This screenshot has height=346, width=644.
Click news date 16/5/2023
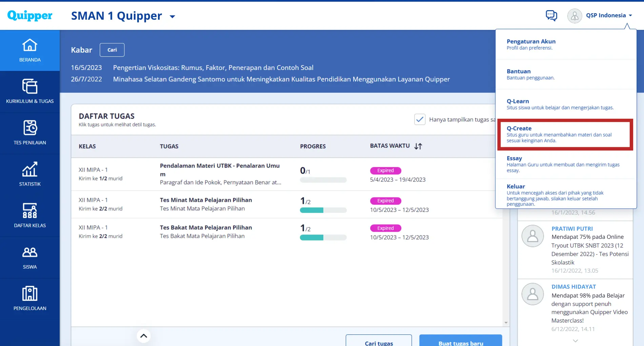pos(86,68)
